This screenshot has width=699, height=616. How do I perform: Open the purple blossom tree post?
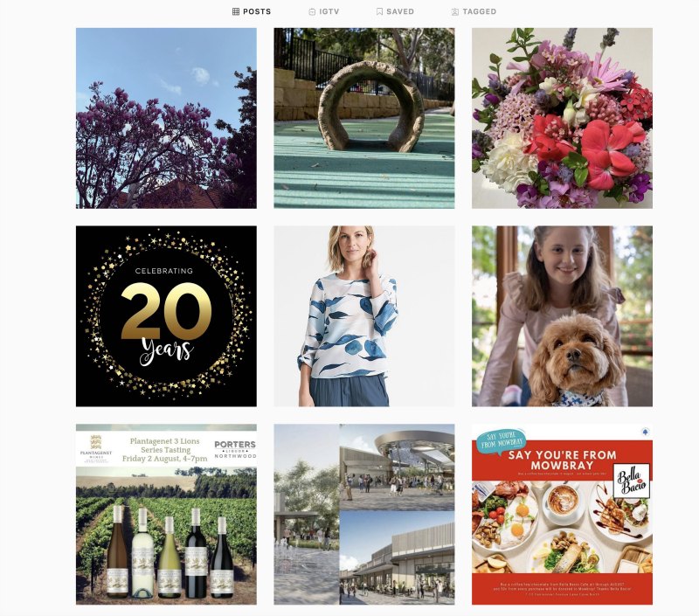[x=166, y=118]
